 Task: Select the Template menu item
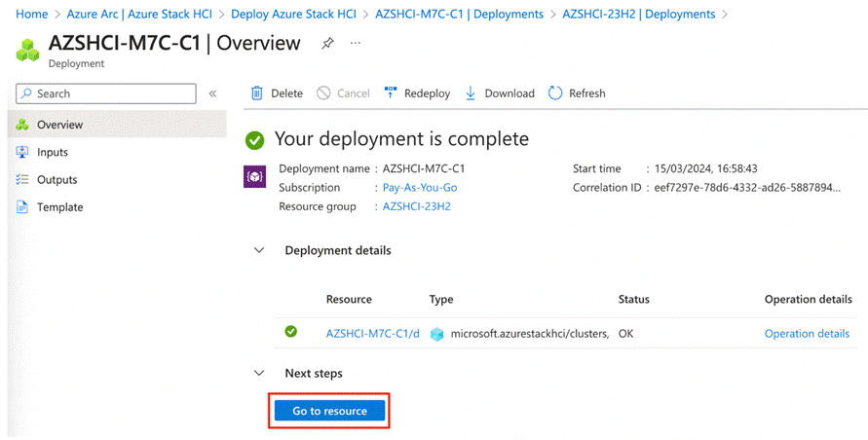tap(59, 207)
